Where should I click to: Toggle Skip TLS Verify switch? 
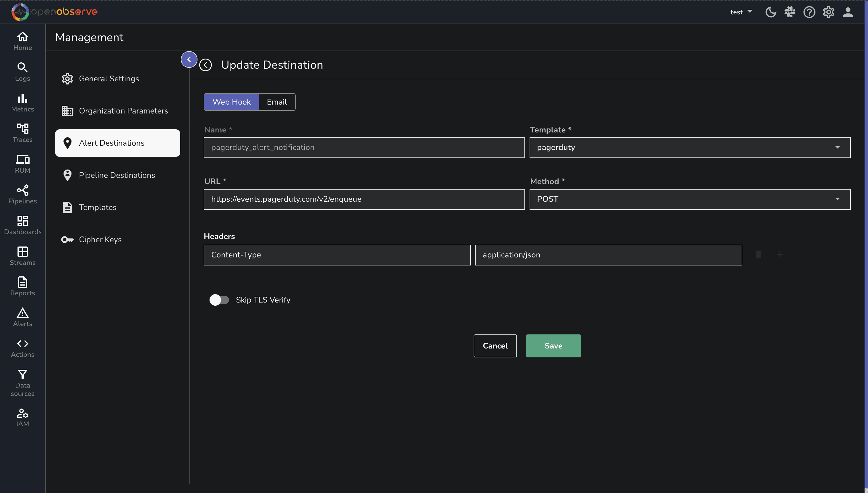pyautogui.click(x=219, y=300)
